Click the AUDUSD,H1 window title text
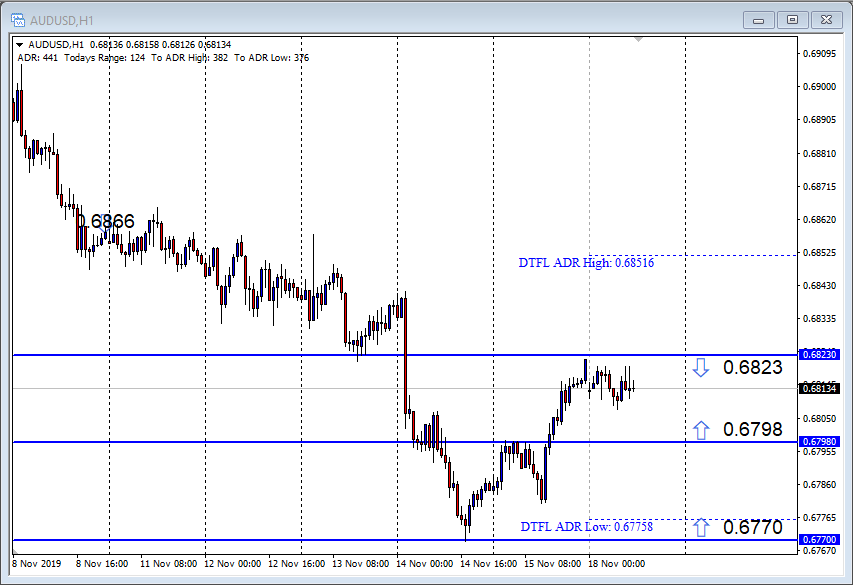 pos(61,21)
